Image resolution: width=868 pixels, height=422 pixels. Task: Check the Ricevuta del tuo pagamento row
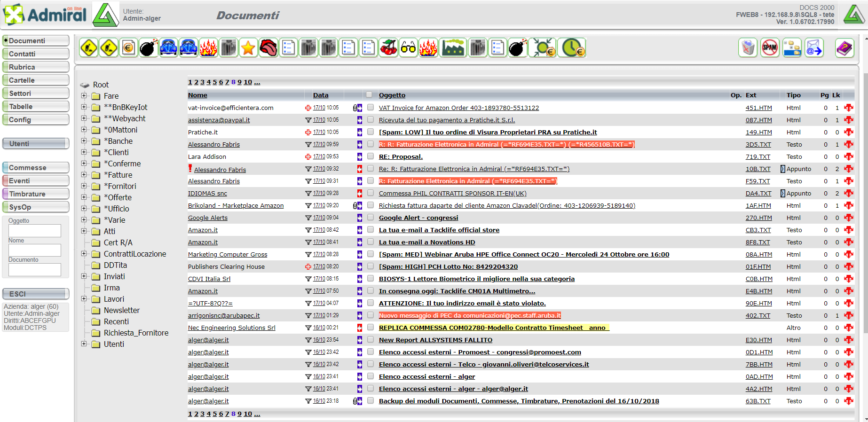[x=371, y=120]
